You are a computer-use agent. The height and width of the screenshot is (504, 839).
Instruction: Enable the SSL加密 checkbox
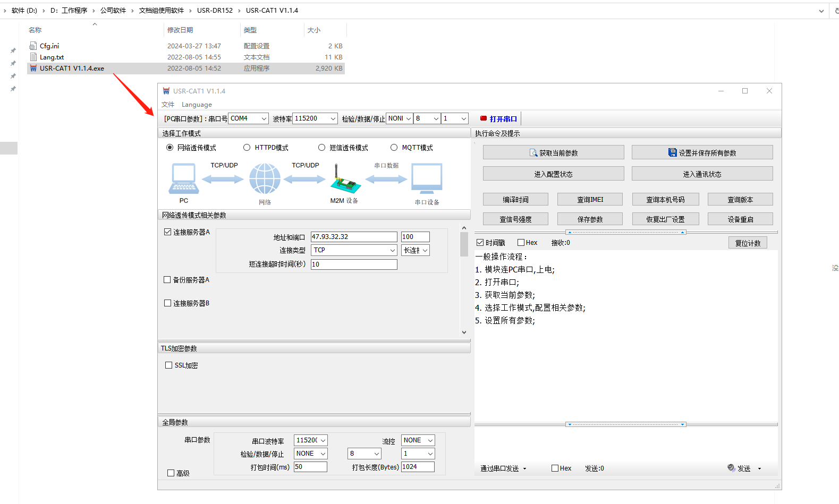(168, 365)
